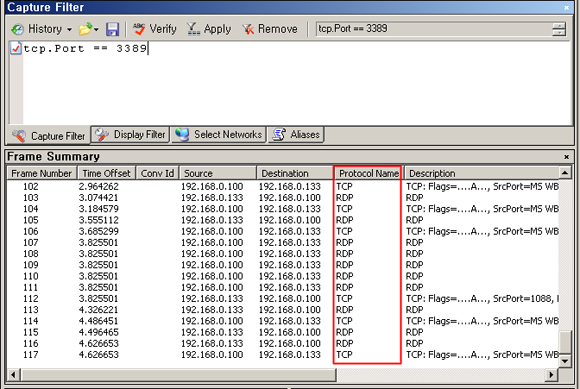Apply the capture filter
Viewport: 580px width, 389px height.
click(x=209, y=29)
